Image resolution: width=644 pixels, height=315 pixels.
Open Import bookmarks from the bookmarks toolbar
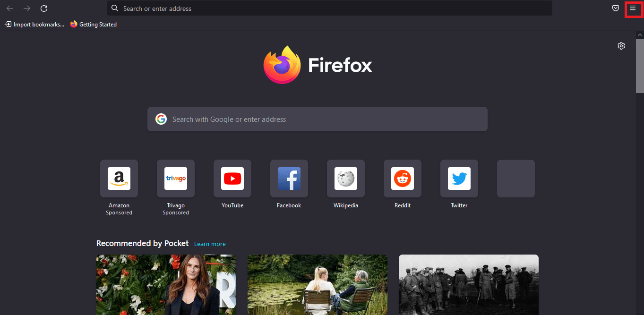[x=34, y=24]
